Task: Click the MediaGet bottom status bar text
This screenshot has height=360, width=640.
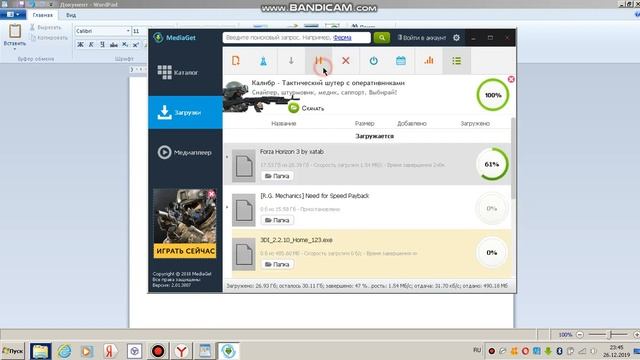Action: 367,286
